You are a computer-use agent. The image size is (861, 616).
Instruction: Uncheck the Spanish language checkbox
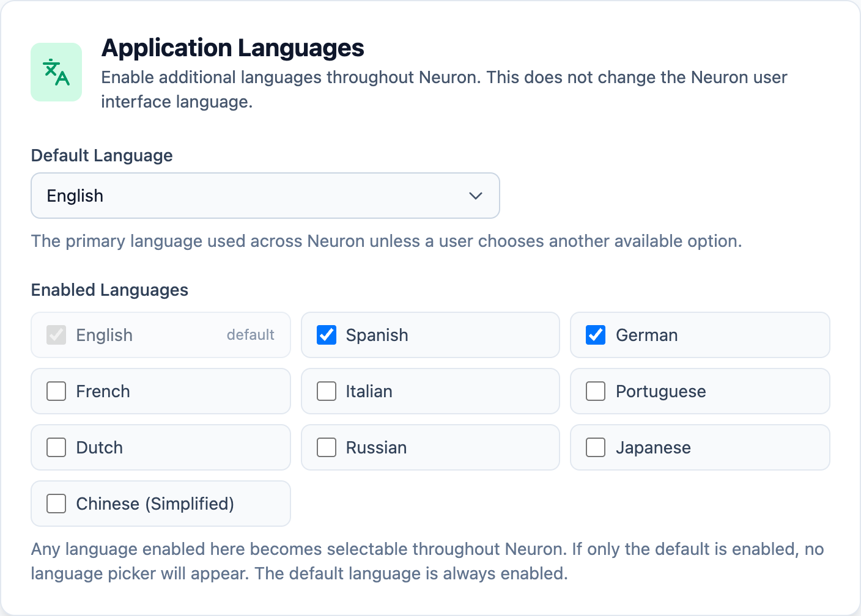pos(327,335)
